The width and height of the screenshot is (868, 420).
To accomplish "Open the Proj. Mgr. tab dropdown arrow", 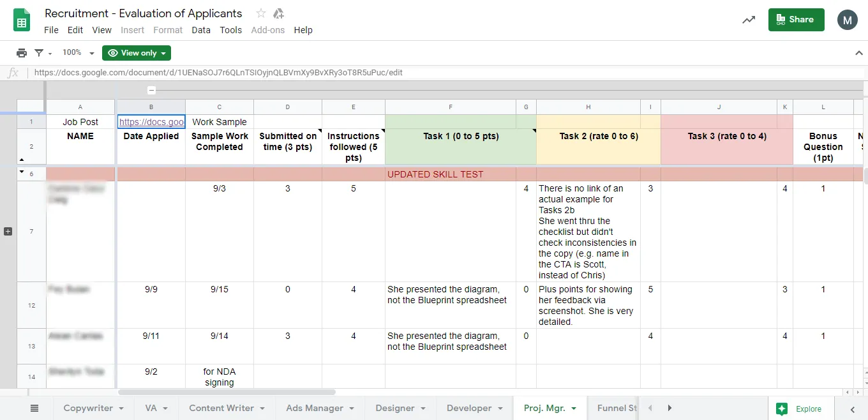I will click(x=572, y=408).
